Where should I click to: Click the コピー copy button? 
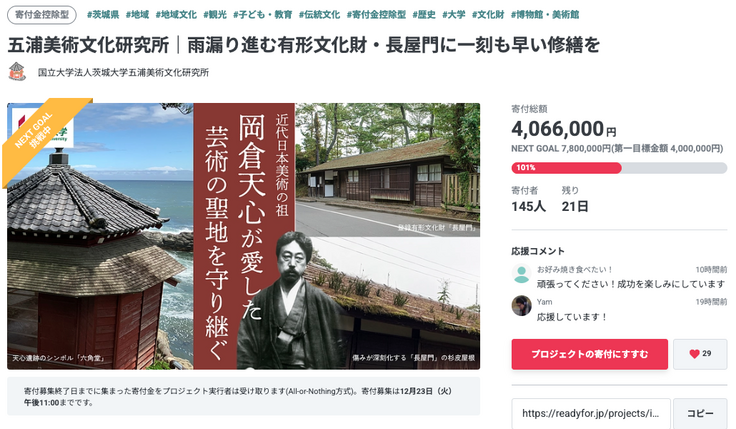tap(700, 414)
